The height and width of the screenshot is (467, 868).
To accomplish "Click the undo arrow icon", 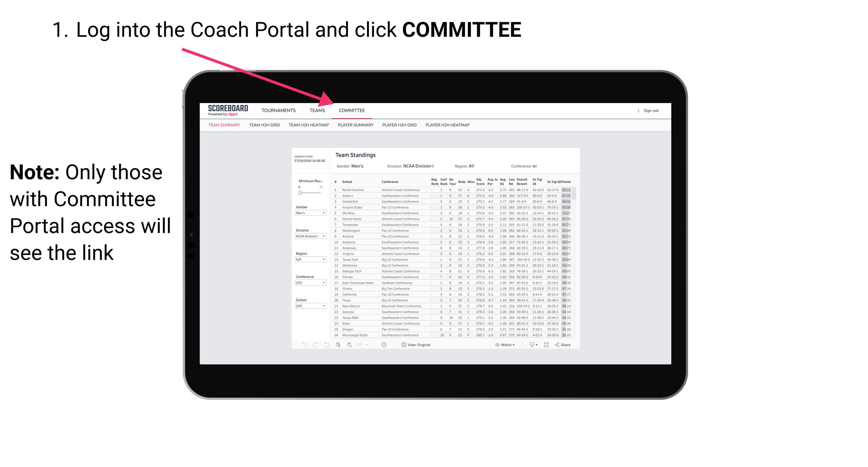I will [301, 345].
